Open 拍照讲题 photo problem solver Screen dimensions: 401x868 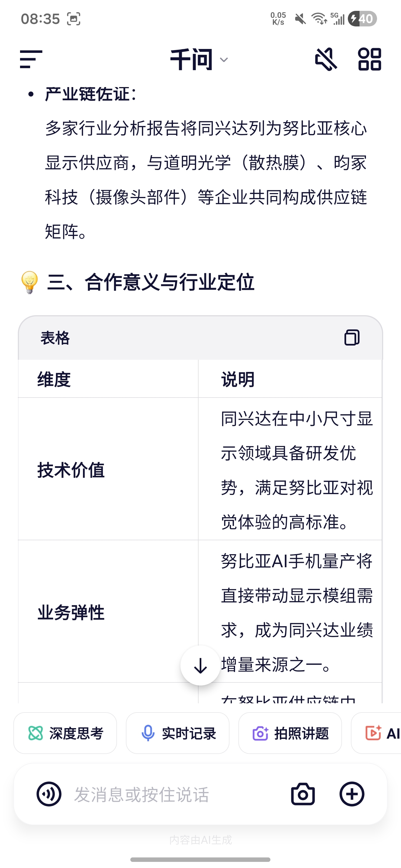pos(290,733)
